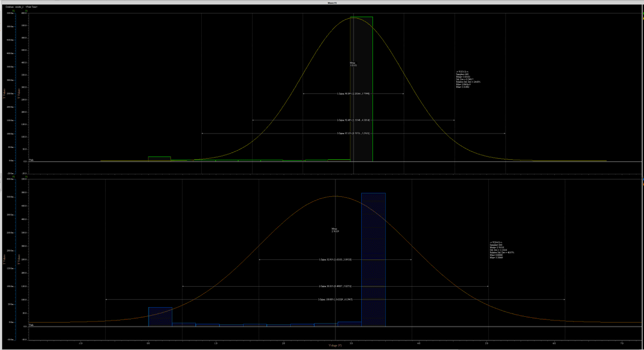Click the 3-Sigma 100.00% annotation in bottom plot

(x=335, y=300)
